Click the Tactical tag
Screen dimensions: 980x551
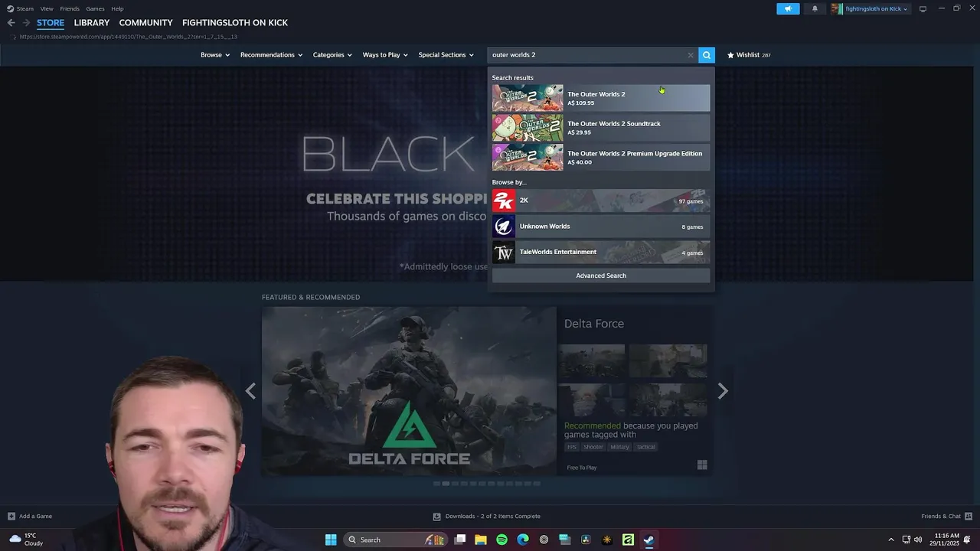[x=645, y=447]
